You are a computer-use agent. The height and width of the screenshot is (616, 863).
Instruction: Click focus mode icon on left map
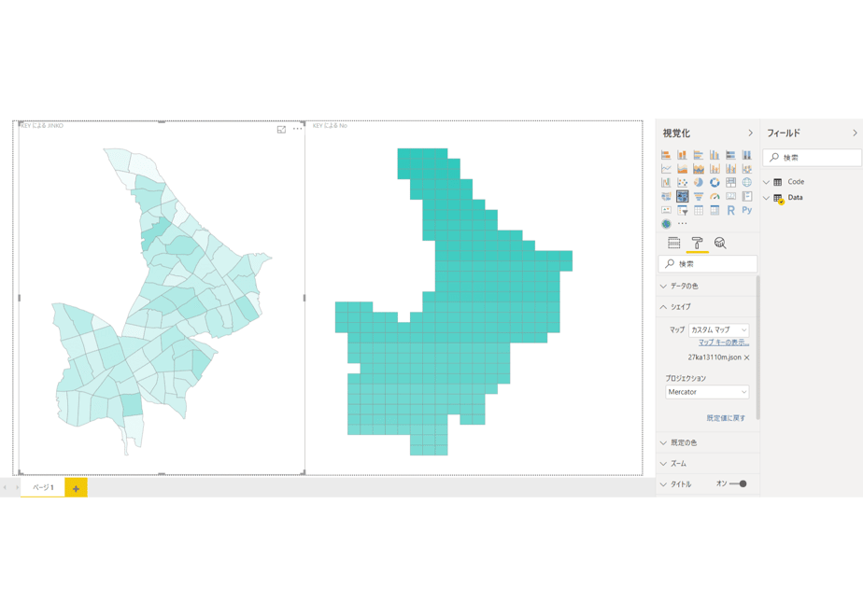[x=281, y=129]
